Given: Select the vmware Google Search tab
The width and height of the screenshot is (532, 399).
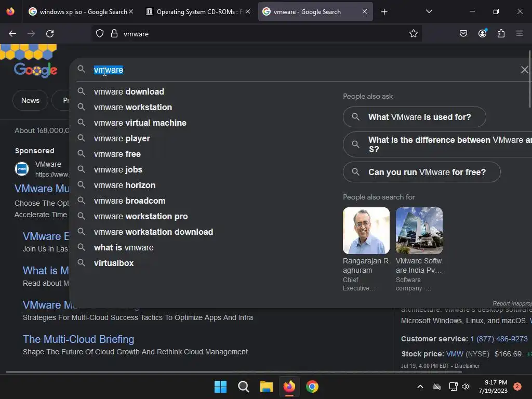Looking at the screenshot, I should coord(315,11).
